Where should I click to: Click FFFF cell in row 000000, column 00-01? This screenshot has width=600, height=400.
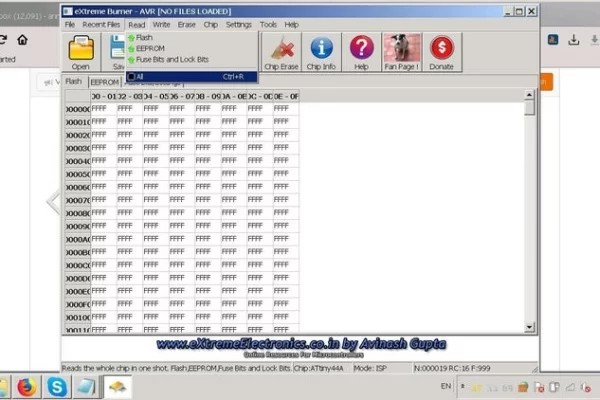(x=104, y=109)
